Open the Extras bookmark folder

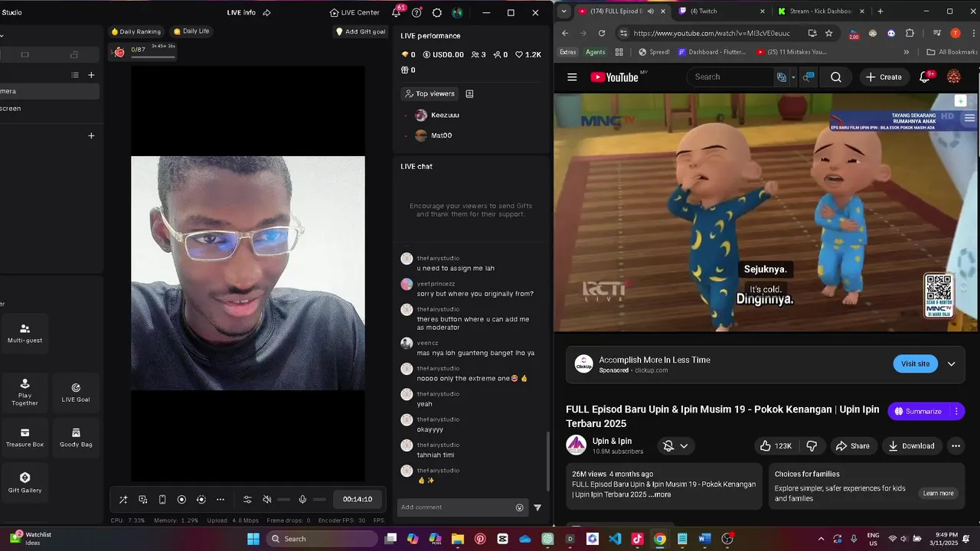[567, 52]
